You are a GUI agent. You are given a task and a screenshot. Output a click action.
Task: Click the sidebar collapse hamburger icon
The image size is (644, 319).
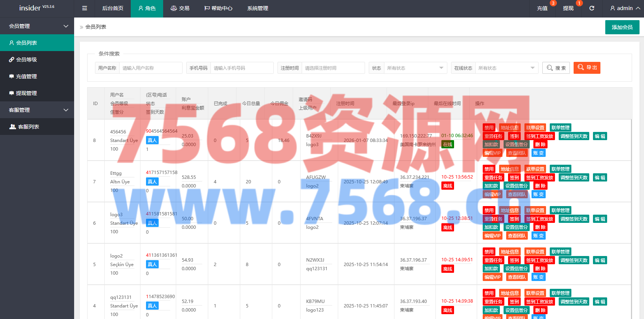(85, 8)
